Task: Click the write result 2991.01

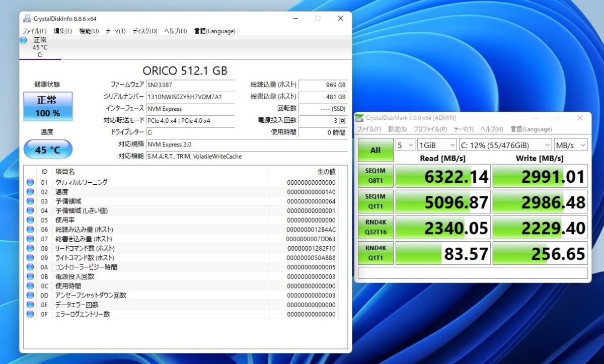Action: click(540, 176)
